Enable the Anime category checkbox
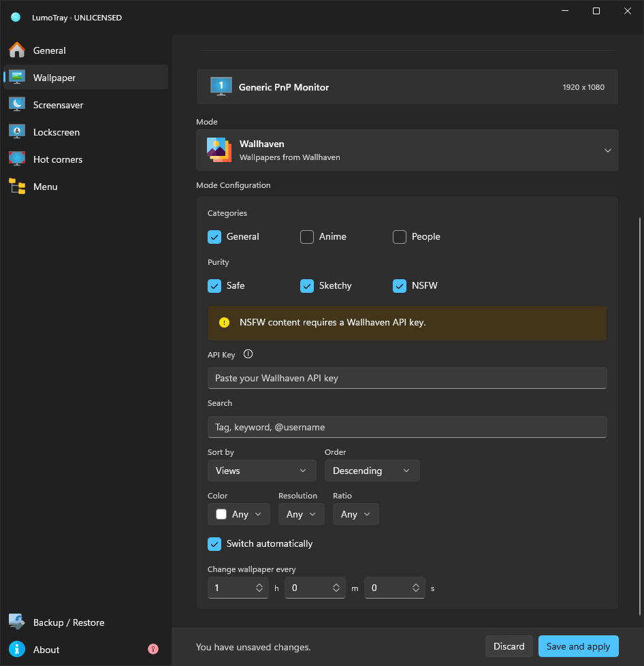Viewport: 644px width, 666px height. click(x=307, y=236)
